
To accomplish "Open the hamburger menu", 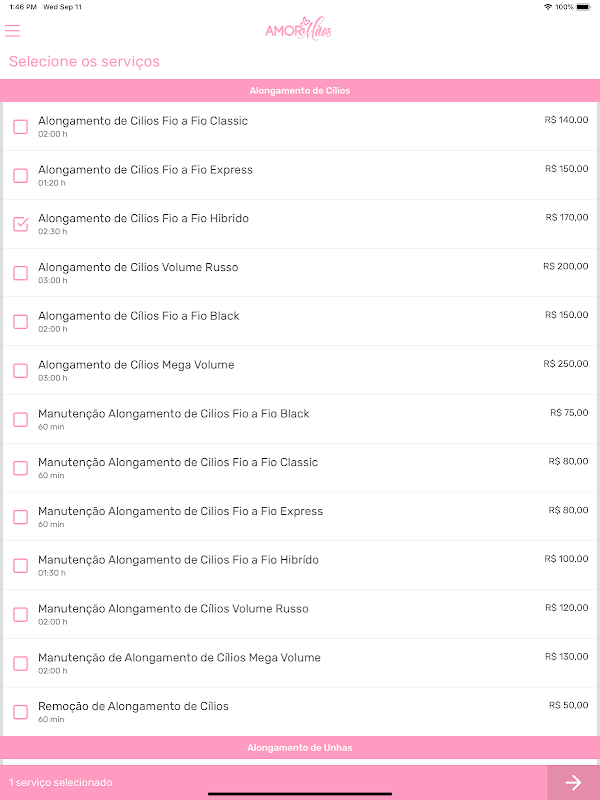I will coord(12,32).
